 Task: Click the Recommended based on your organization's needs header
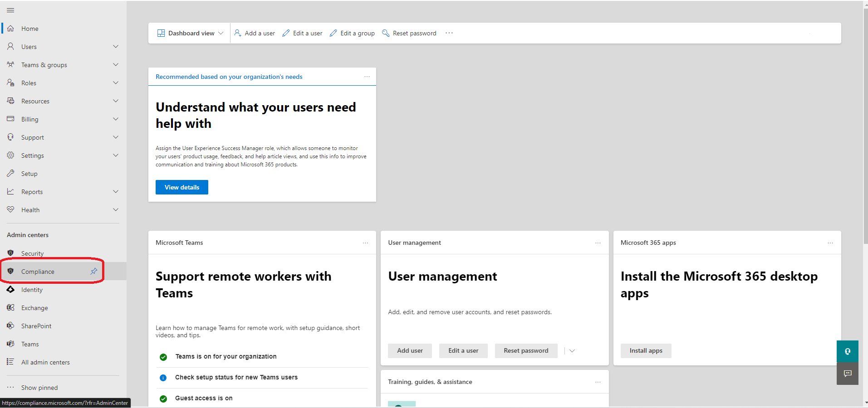[x=229, y=77]
